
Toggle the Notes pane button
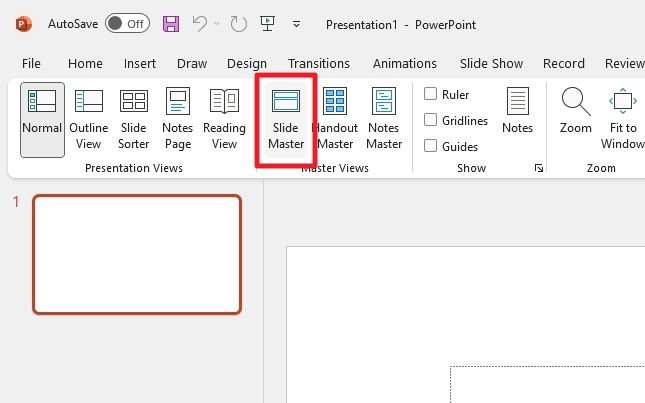click(517, 110)
